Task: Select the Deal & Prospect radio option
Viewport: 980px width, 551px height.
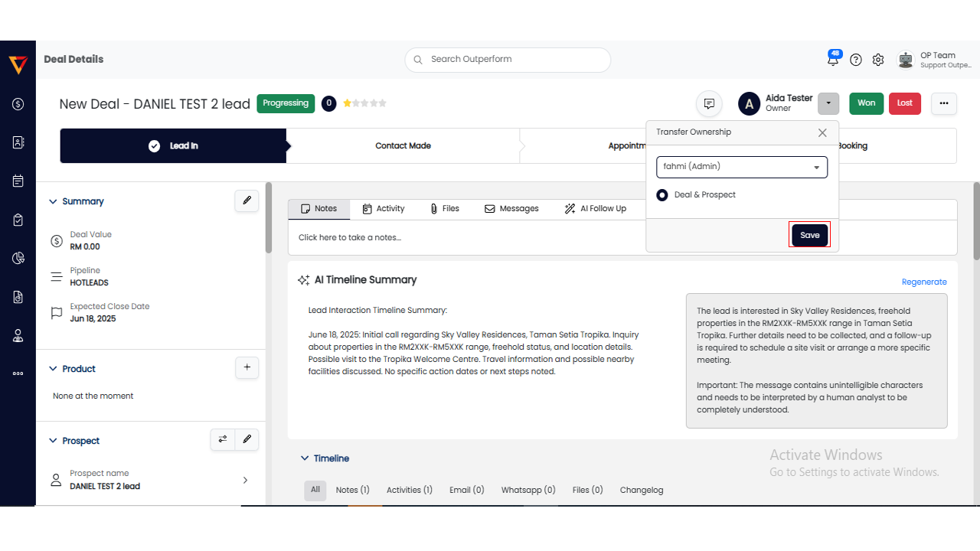Action: click(x=662, y=195)
